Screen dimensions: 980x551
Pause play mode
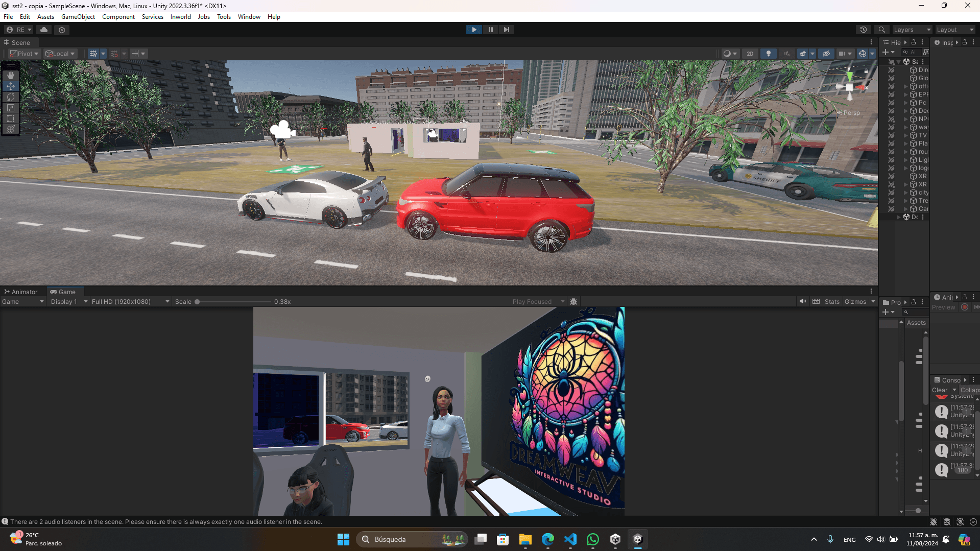click(x=490, y=30)
